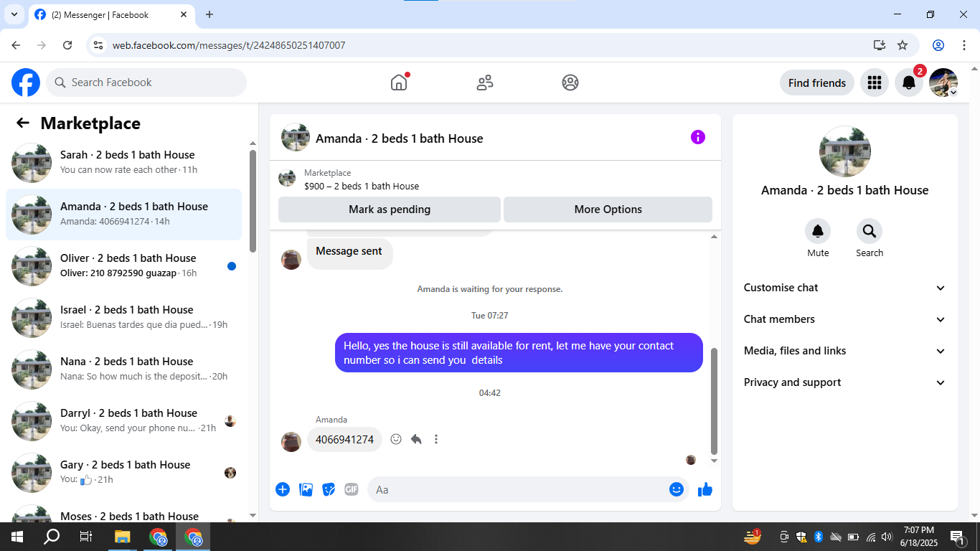
Task: Click the Find friends button
Action: [x=817, y=83]
